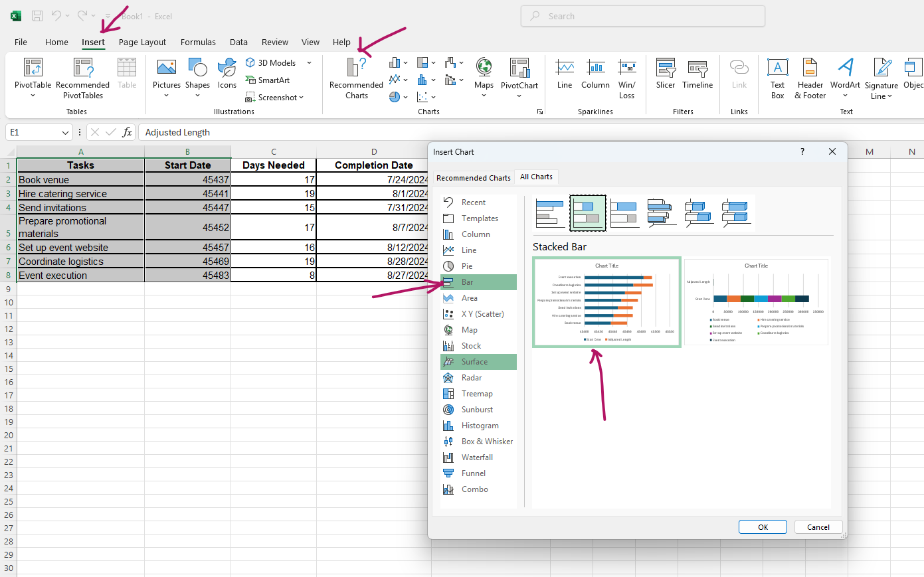Choose the Pie chart category

pyautogui.click(x=478, y=266)
